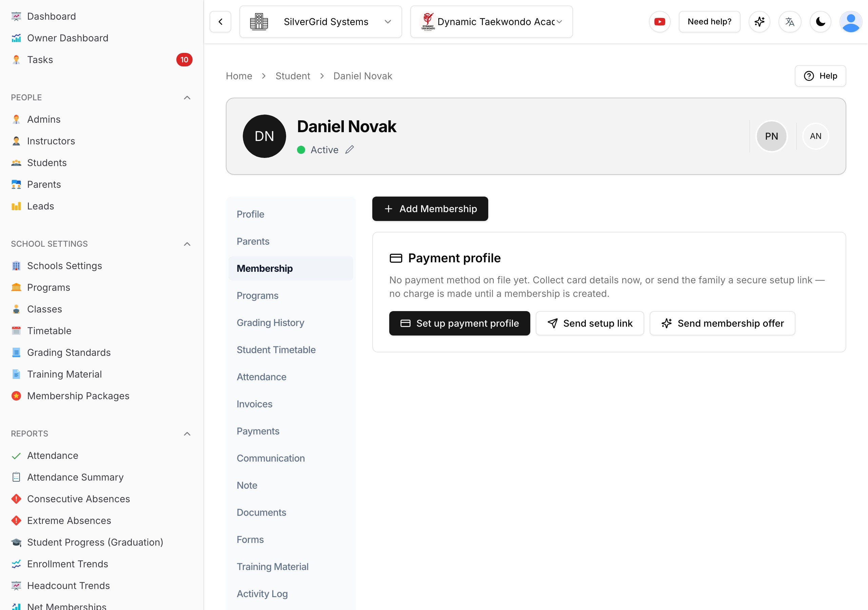The image size is (868, 610).
Task: Click the Help button
Action: (821, 76)
